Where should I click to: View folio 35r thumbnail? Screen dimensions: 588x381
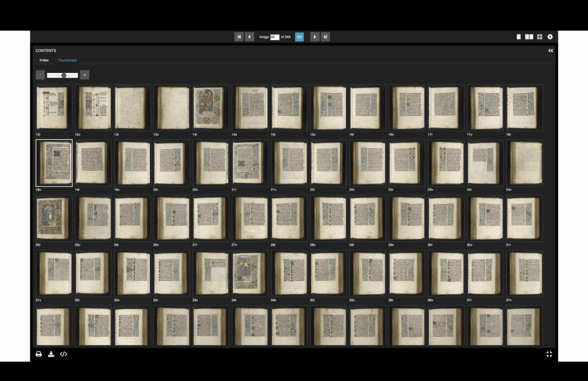tap(328, 274)
